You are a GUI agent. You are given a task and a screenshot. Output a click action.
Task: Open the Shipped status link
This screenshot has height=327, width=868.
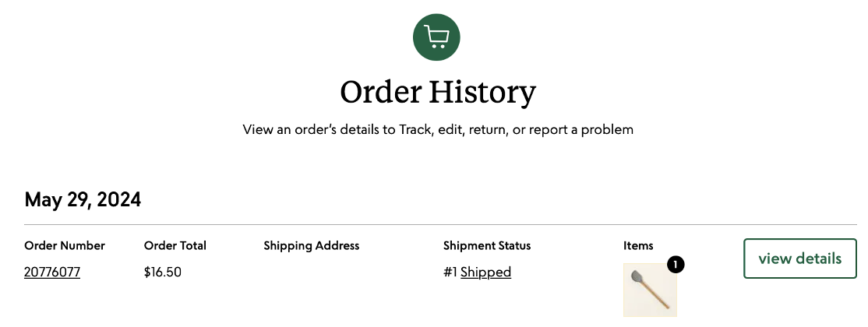[x=485, y=272]
